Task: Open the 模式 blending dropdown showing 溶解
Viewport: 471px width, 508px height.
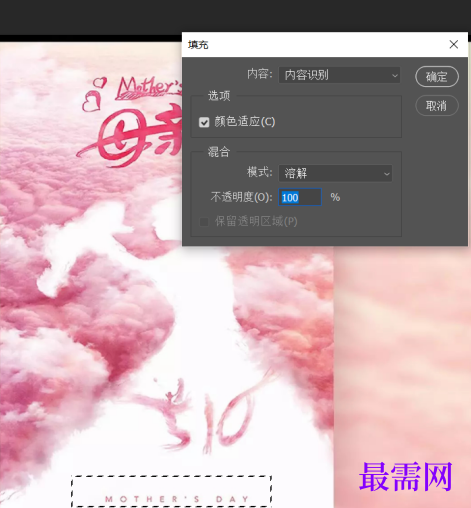Action: (335, 173)
